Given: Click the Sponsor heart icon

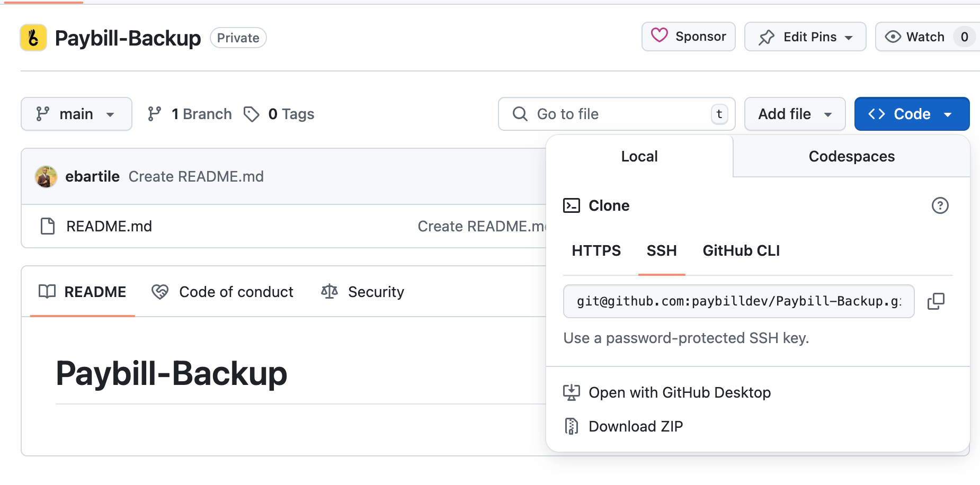Looking at the screenshot, I should tap(659, 36).
